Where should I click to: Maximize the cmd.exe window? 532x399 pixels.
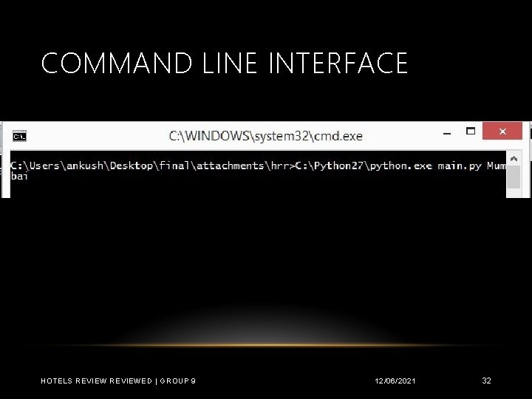click(471, 131)
